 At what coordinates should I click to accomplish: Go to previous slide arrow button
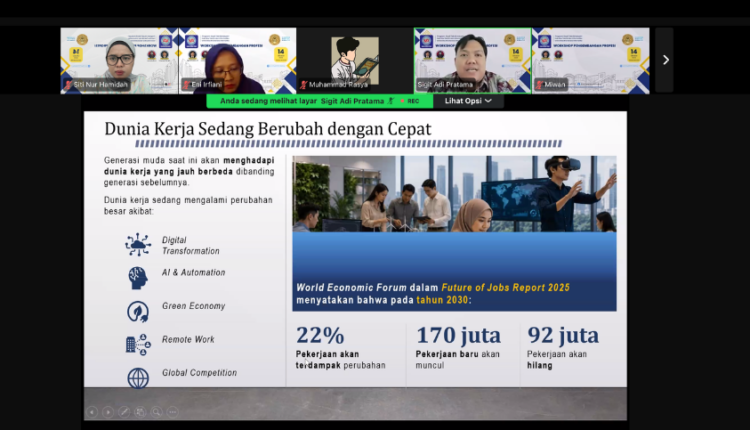coord(92,411)
